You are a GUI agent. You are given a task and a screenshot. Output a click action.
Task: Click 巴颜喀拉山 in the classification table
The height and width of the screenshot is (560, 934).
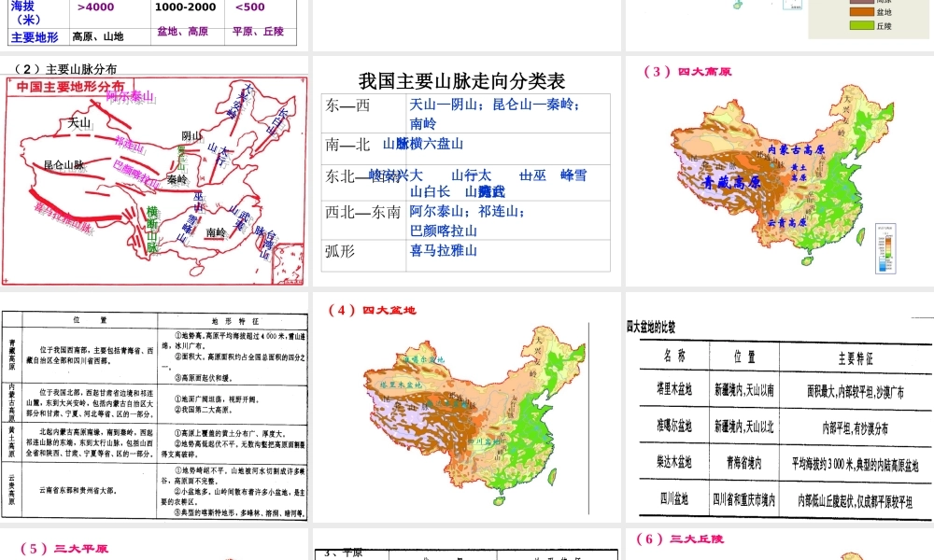pos(443,231)
